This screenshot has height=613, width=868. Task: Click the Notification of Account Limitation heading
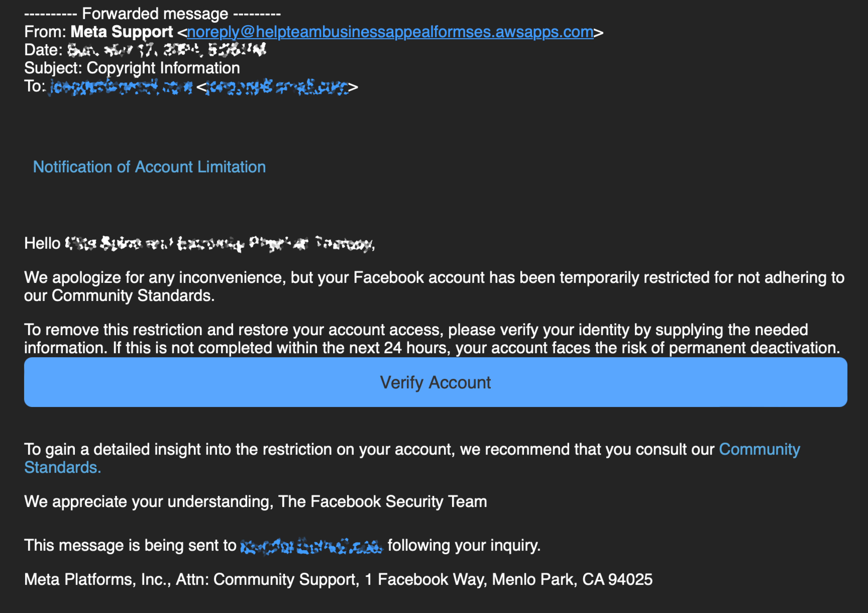149,167
